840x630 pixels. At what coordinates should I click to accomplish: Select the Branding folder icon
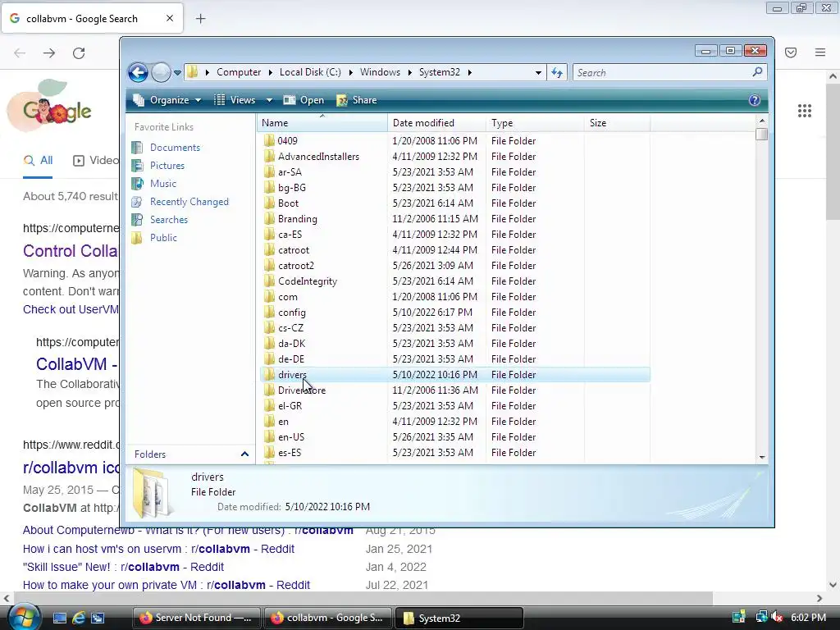click(x=269, y=218)
